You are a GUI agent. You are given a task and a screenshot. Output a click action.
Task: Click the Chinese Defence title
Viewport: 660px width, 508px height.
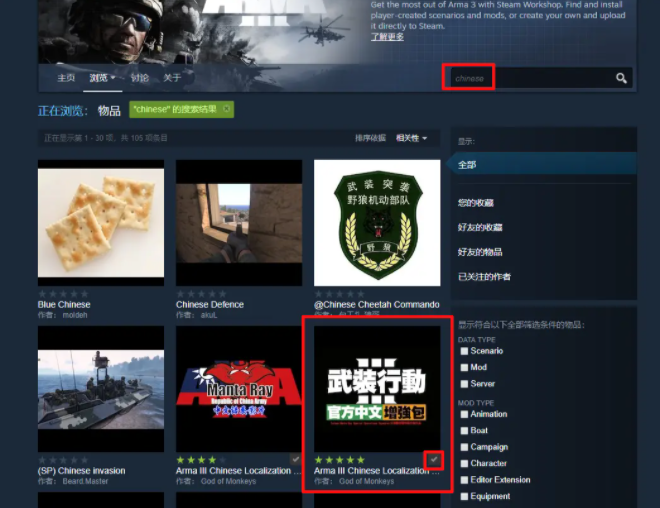coord(210,304)
